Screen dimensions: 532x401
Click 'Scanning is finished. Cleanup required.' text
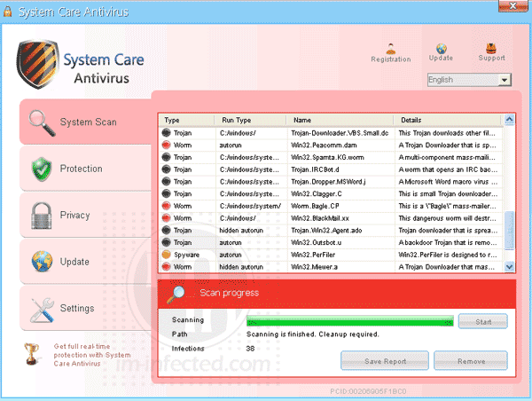click(312, 334)
